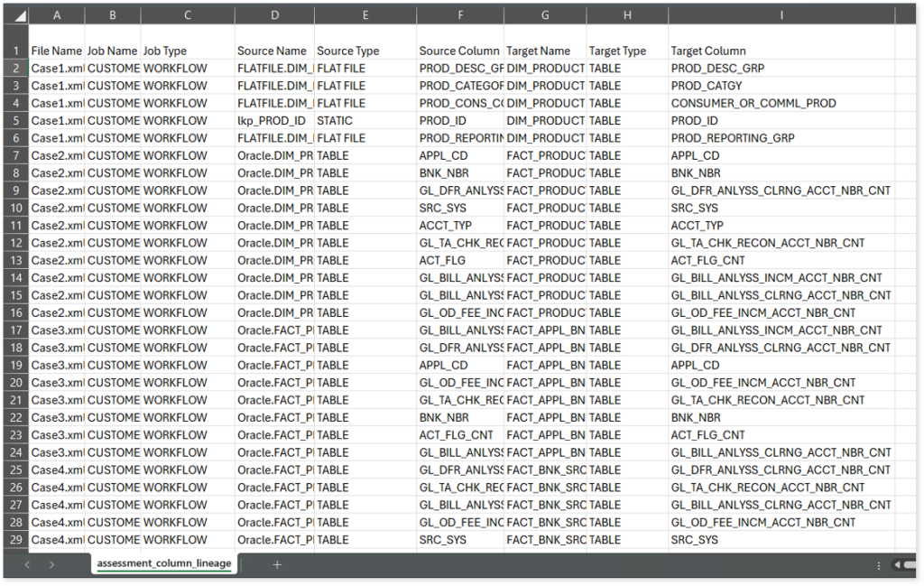The image size is (924, 586).
Task: Click the horizontal scrollbar at bottom right
Action: 905,565
